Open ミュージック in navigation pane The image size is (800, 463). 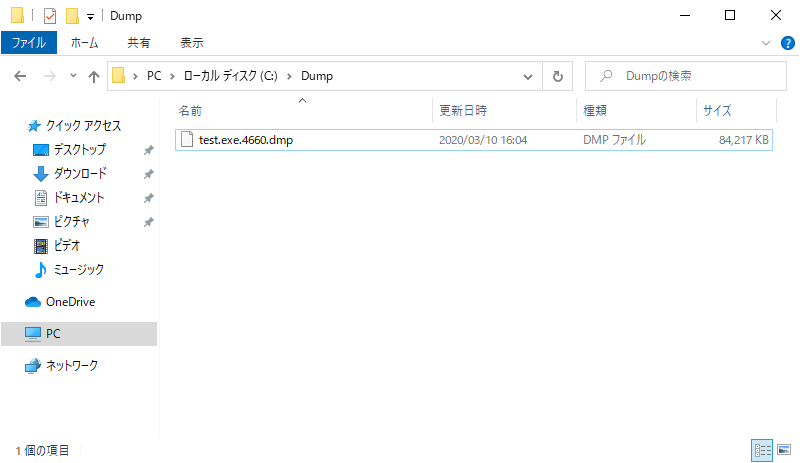point(79,270)
